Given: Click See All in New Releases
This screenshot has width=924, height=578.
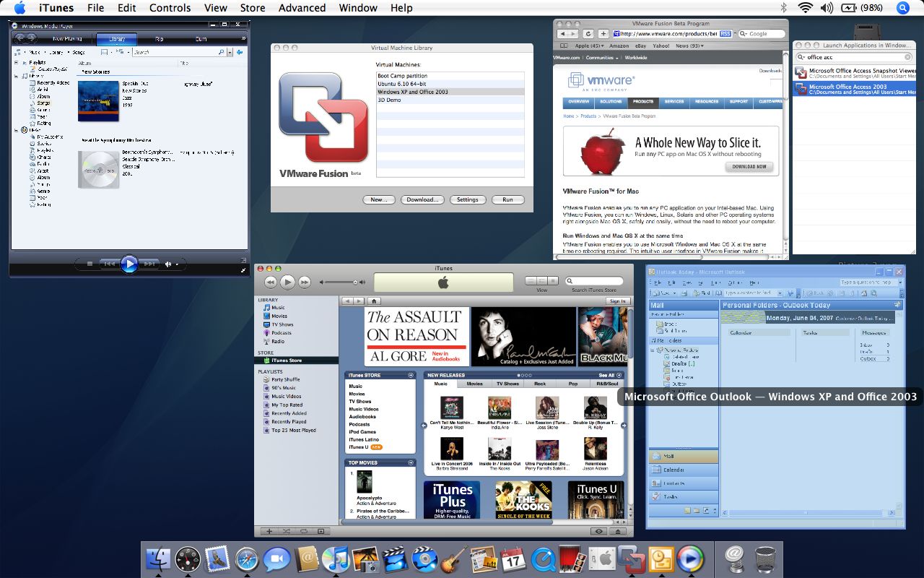Looking at the screenshot, I should tap(610, 375).
